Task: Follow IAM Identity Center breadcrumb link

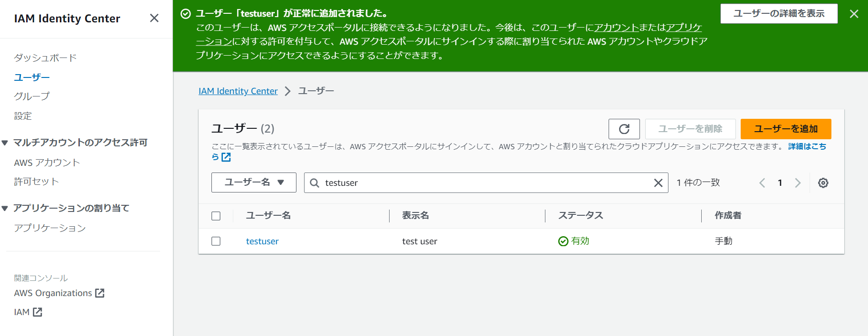Action: click(x=238, y=91)
